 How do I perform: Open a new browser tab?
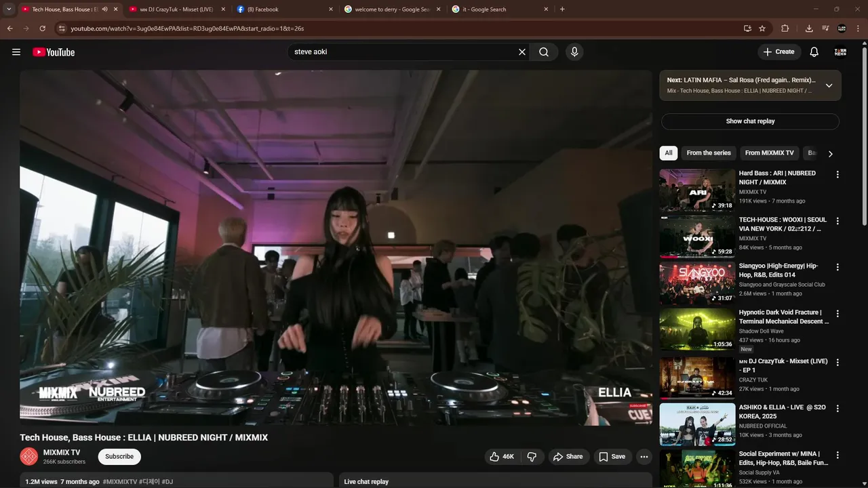[562, 9]
